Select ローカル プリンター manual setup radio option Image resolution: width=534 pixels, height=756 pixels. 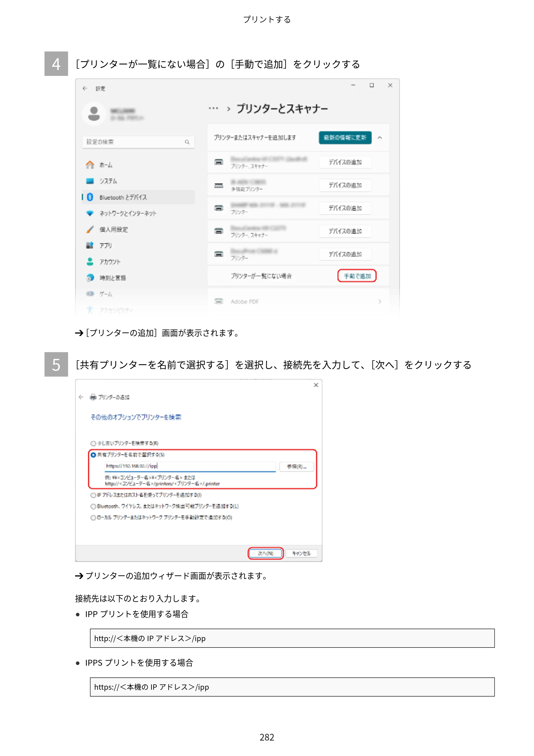coord(93,518)
